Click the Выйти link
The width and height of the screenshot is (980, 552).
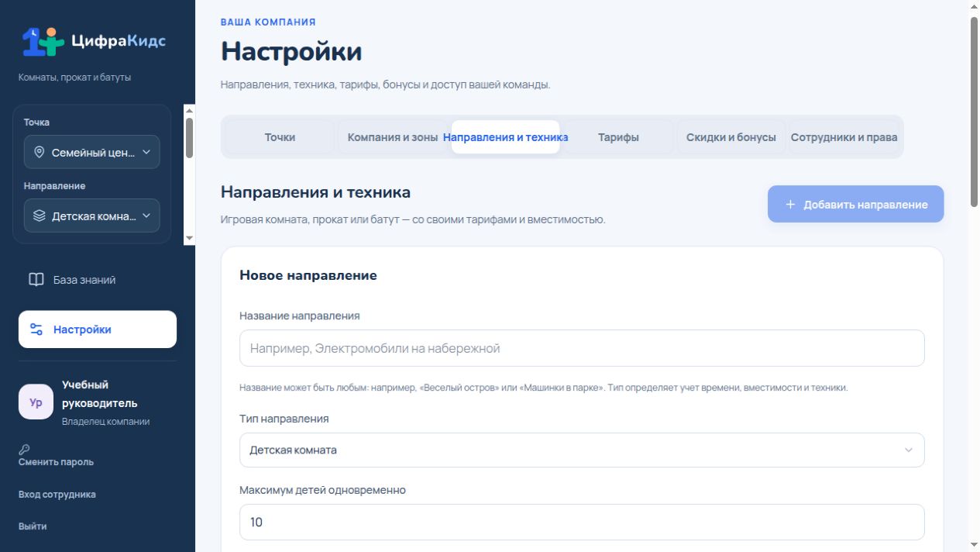[33, 526]
